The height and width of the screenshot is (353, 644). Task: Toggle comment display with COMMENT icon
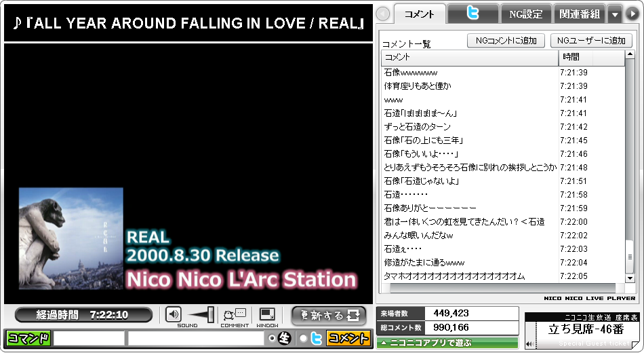[x=235, y=315]
